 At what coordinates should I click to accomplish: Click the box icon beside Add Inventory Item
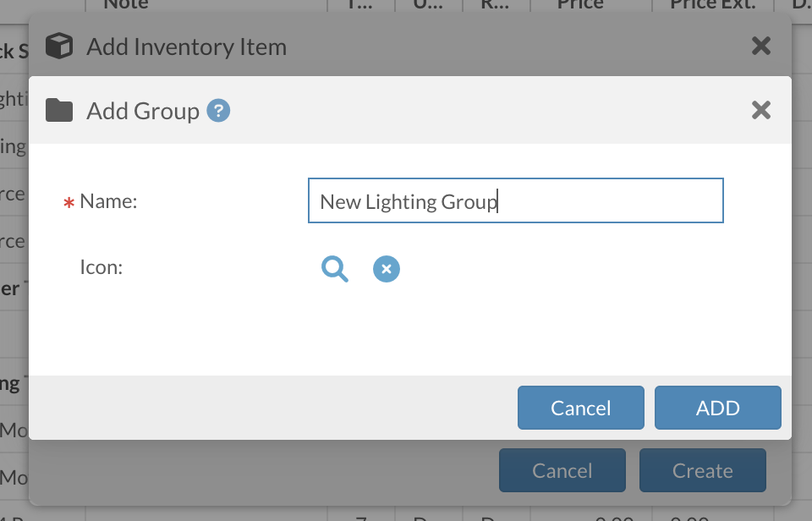(59, 47)
